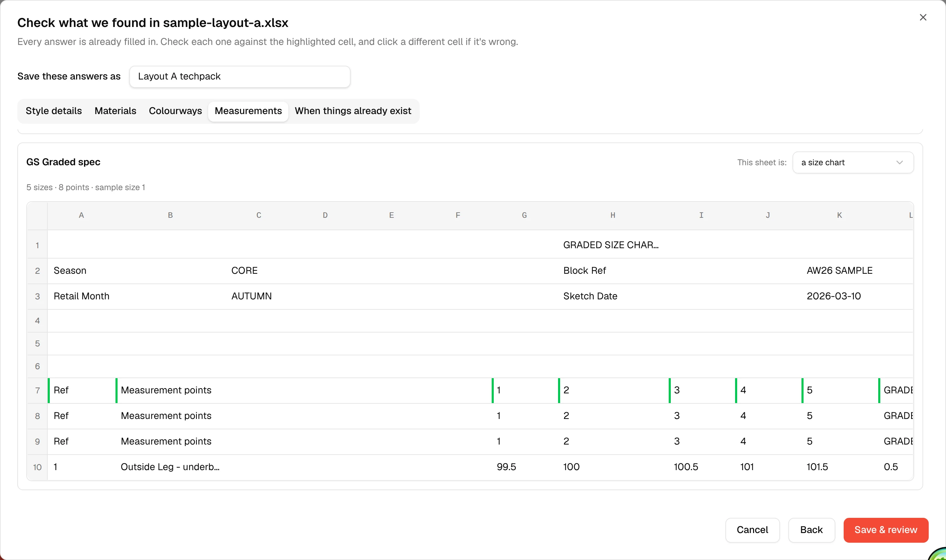This screenshot has width=946, height=560.
Task: Select column K header
Action: click(x=840, y=215)
